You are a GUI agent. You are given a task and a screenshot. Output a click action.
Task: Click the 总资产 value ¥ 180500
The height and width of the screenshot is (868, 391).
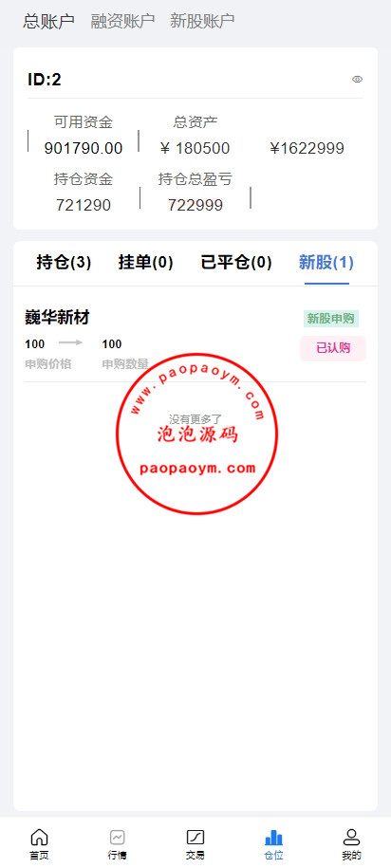tap(195, 148)
